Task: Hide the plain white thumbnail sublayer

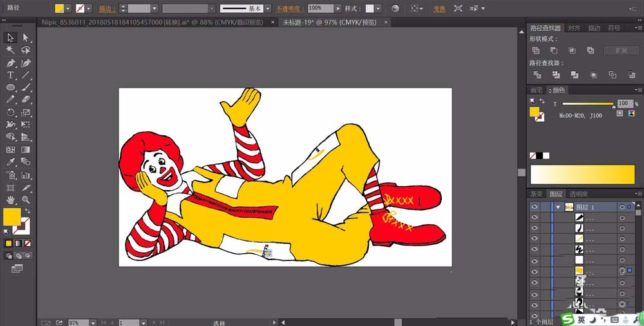Action: point(535,260)
